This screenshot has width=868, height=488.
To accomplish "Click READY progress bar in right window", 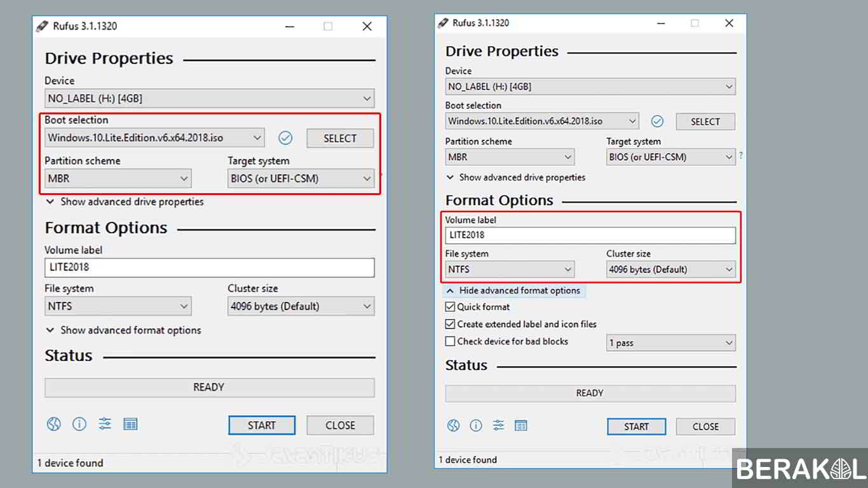I will [x=590, y=393].
